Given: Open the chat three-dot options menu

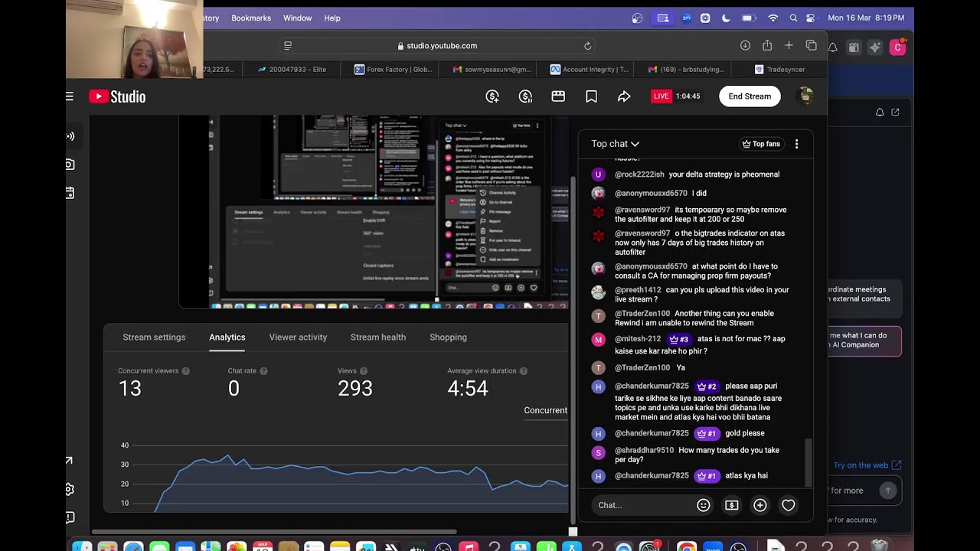Looking at the screenshot, I should pyautogui.click(x=796, y=144).
